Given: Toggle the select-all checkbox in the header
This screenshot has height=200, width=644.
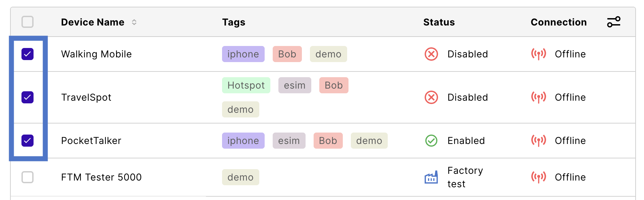Looking at the screenshot, I should tap(28, 22).
